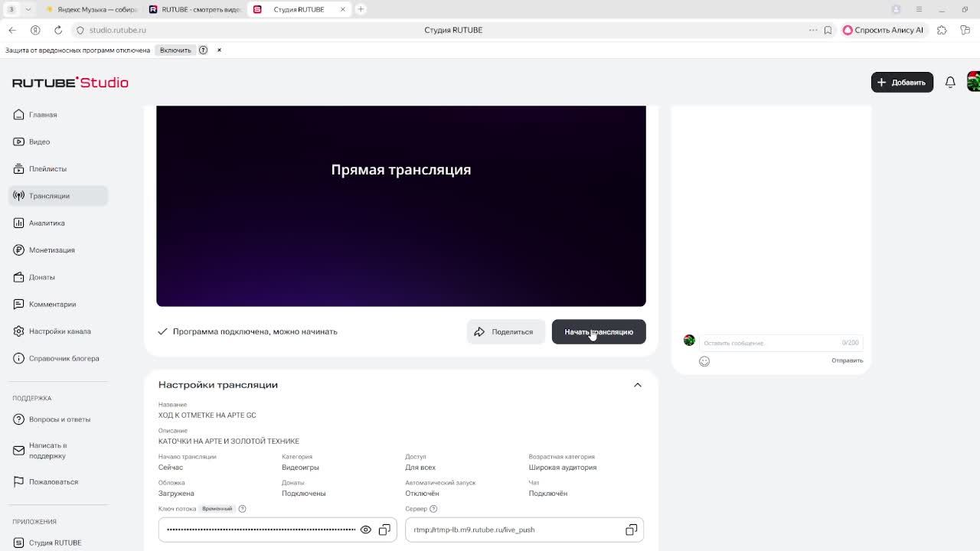Click the chat message input field
The height and width of the screenshot is (551, 980).
tap(781, 343)
